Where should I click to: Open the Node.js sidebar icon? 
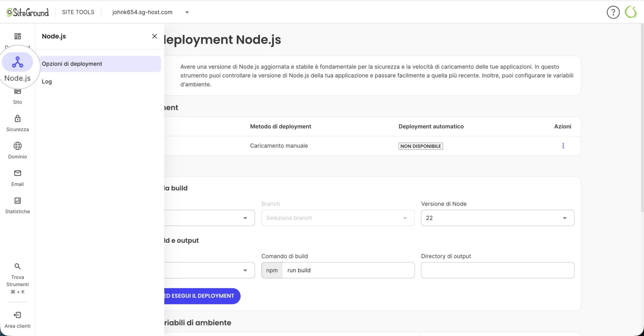[18, 62]
